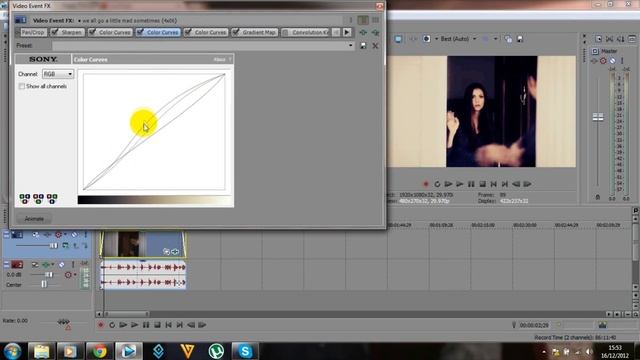
Task: Click the video track level slider
Action: [54, 245]
